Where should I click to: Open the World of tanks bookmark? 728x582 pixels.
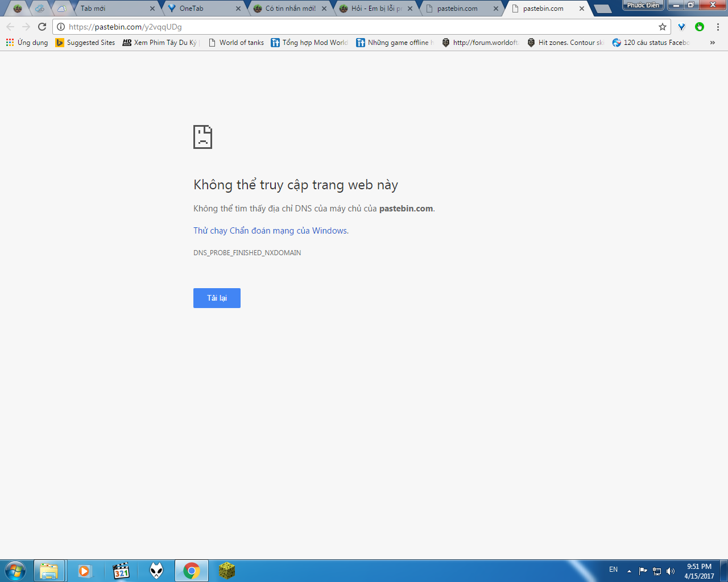tap(236, 43)
